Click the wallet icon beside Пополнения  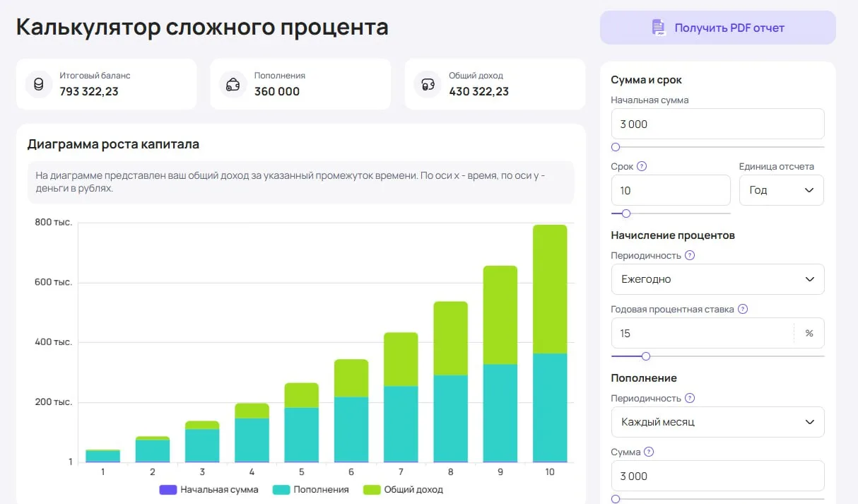(x=233, y=84)
